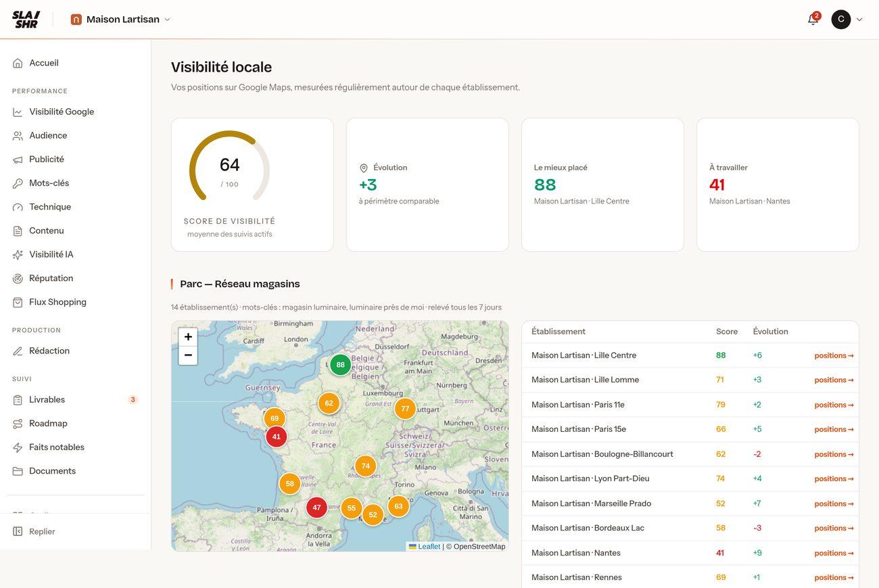Click the SLAI SHR logo

pos(26,19)
